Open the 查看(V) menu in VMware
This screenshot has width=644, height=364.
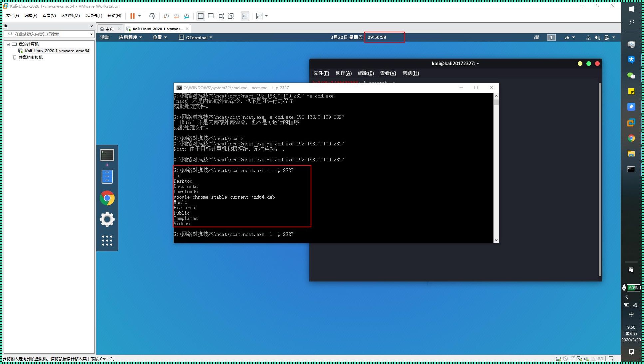pos(49,16)
